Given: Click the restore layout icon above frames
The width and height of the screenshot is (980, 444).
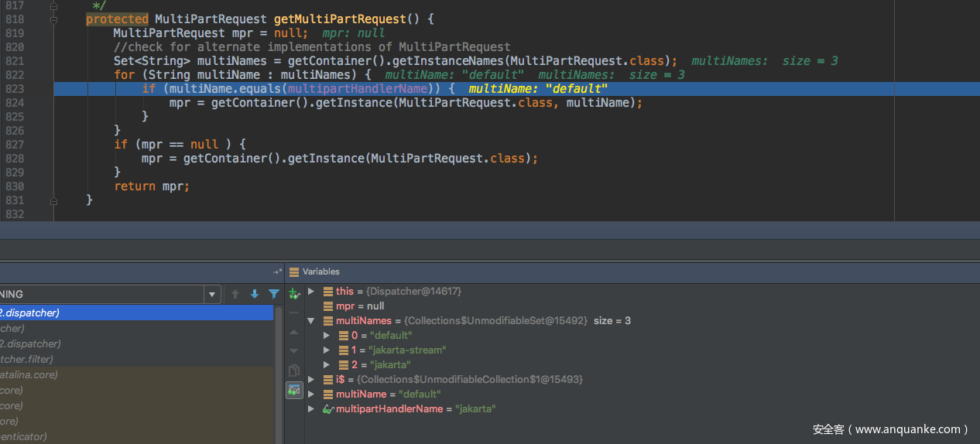Looking at the screenshot, I should pyautogui.click(x=277, y=272).
